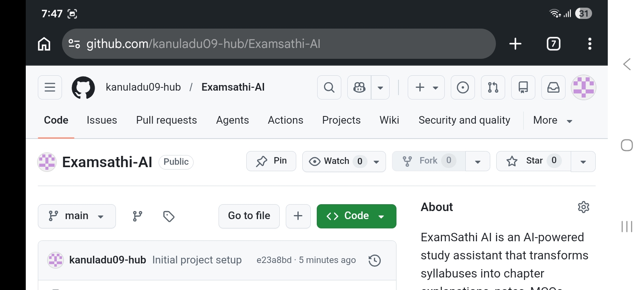Expand the Copilot options dropdown arrow
The height and width of the screenshot is (290, 644).
coord(380,87)
